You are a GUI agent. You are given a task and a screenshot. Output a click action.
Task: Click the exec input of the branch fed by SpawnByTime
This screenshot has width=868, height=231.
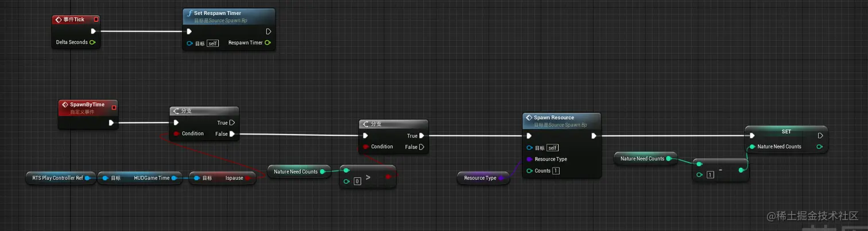click(176, 123)
